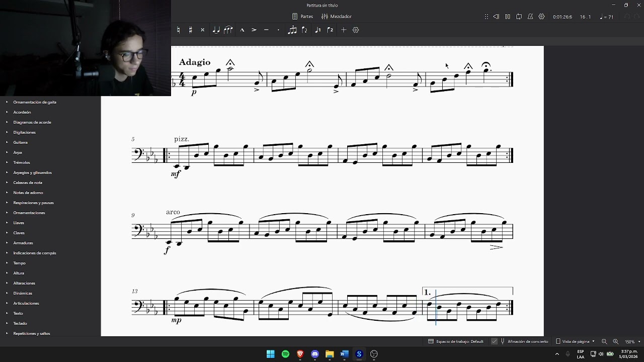Add a tie with toolbar icon
Image resolution: width=644 pixels, height=362 pixels.
(216, 30)
